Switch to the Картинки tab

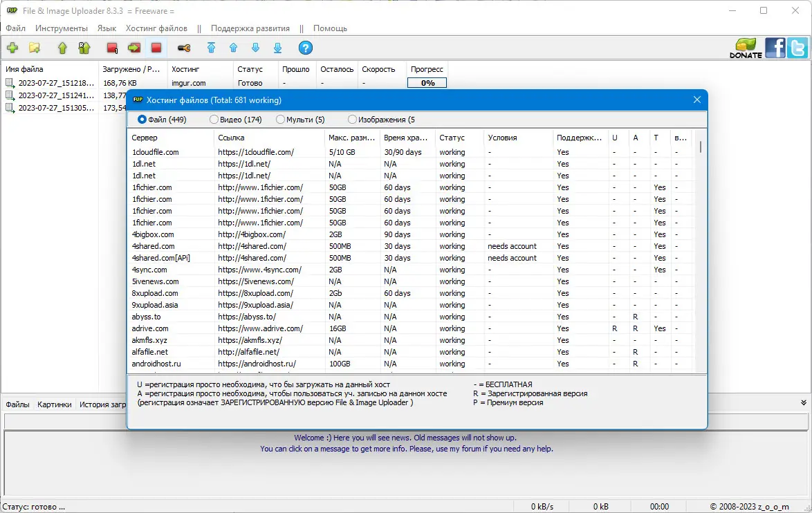point(55,404)
